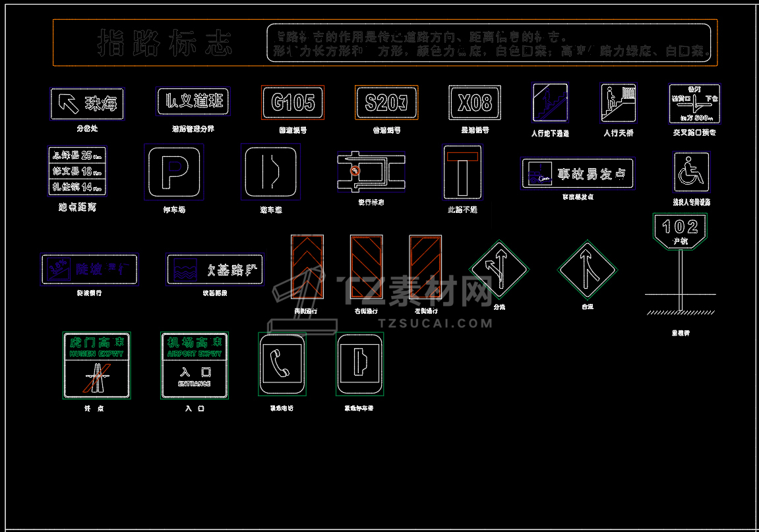The image size is (759, 532).
Task: Click the 虎门高速 HUMEN EXPWY end sign
Action: [97, 365]
